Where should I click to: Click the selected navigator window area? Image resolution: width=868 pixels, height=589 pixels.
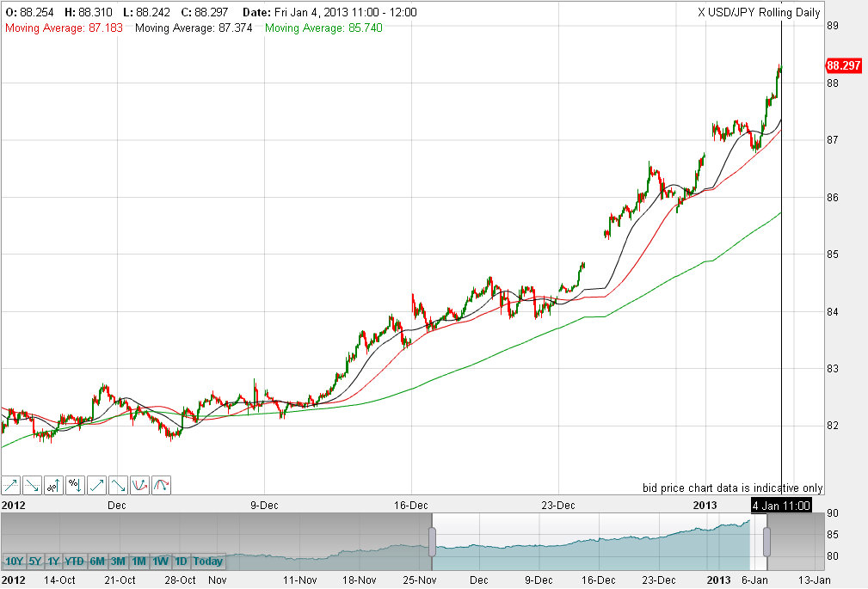pyautogui.click(x=600, y=542)
